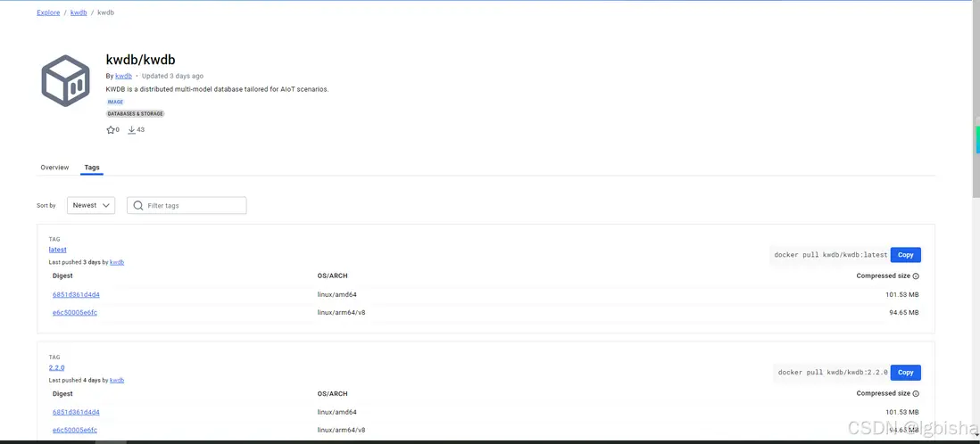
Task: Focus the Filter tags input field
Action: tap(187, 205)
